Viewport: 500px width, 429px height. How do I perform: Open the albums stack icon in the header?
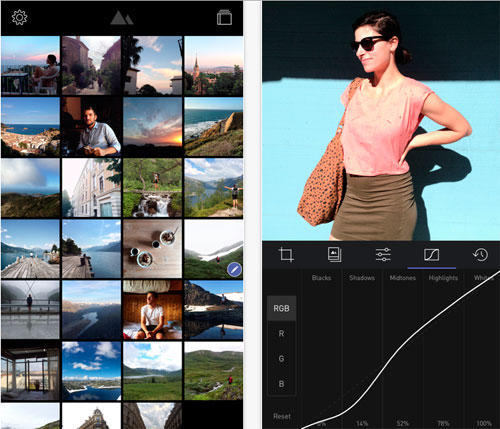click(x=224, y=17)
